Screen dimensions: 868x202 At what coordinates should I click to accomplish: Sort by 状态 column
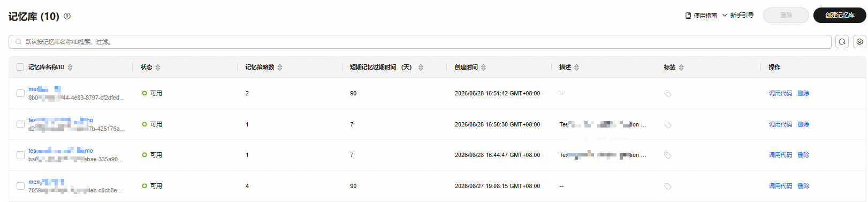(x=158, y=68)
